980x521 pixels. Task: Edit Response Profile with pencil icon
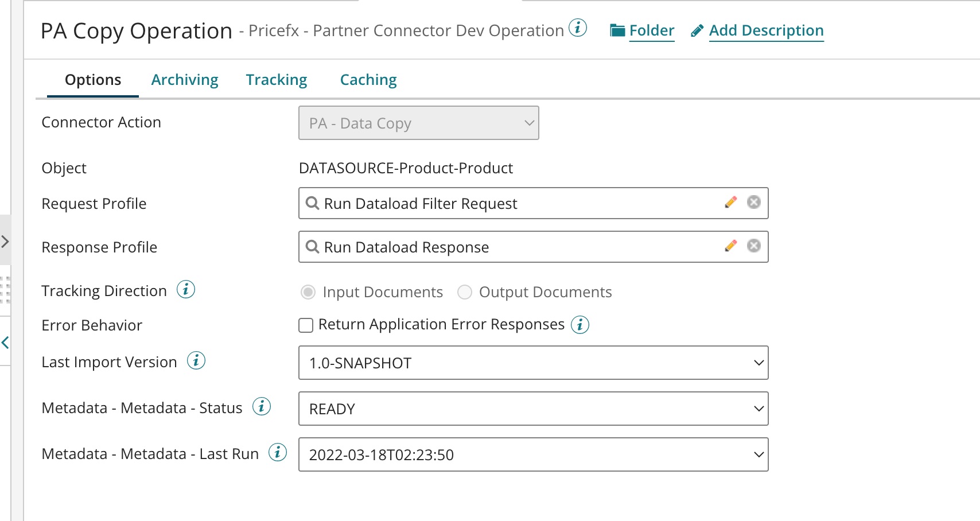[x=730, y=246]
